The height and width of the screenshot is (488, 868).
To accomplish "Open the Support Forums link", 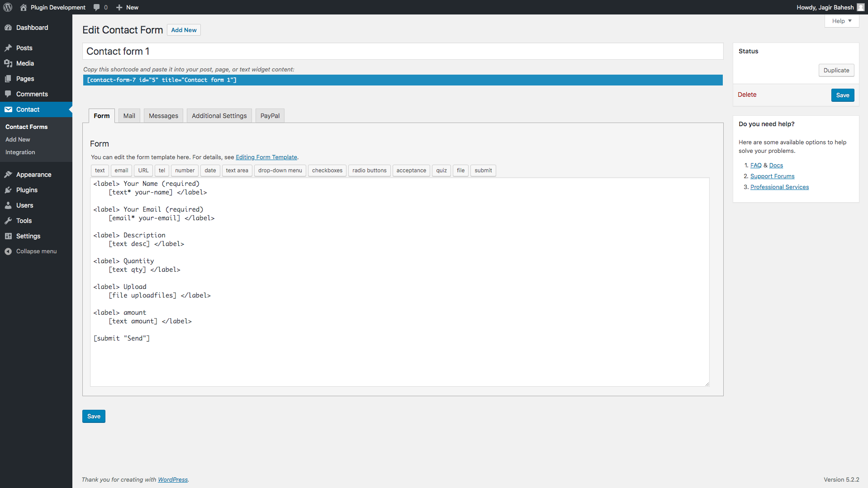I will pos(772,176).
